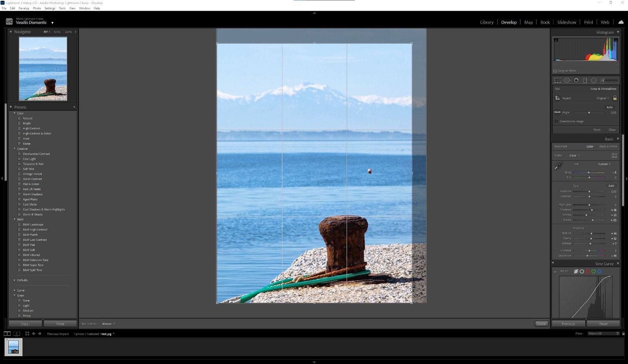This screenshot has width=628, height=364.
Task: Select the Blue channel curve icon
Action: 599,271
